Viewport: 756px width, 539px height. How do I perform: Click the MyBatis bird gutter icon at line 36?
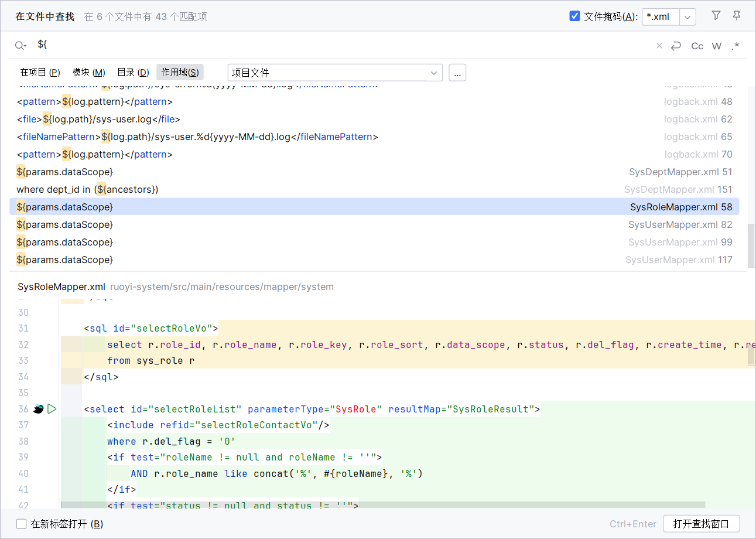[x=39, y=409]
